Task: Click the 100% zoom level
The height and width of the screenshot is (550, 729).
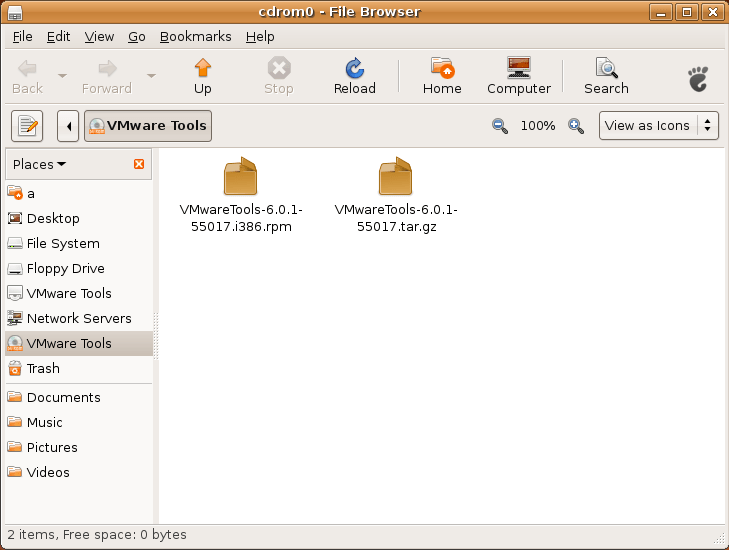Action: point(538,126)
